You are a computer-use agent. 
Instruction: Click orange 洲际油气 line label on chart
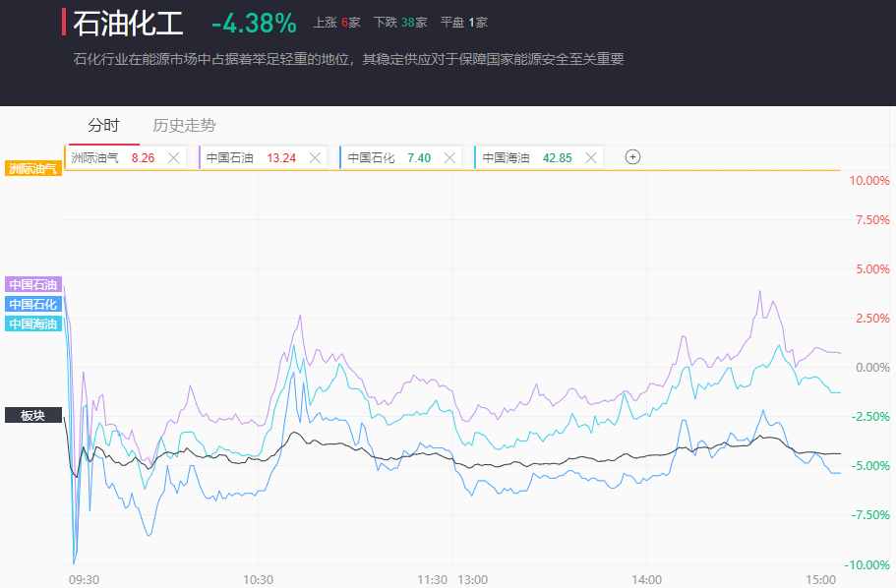(x=33, y=168)
